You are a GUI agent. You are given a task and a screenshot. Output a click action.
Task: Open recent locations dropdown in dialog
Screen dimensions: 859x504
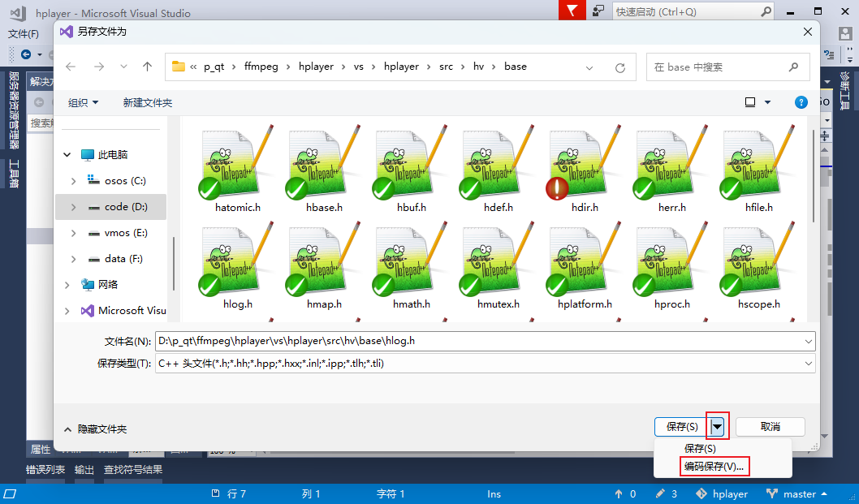click(123, 67)
